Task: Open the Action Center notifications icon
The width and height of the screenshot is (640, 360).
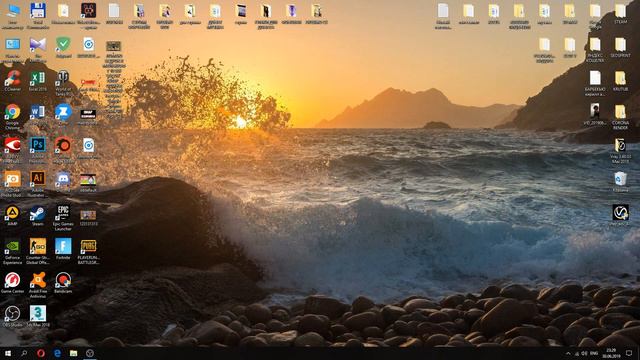Action: 629,353
